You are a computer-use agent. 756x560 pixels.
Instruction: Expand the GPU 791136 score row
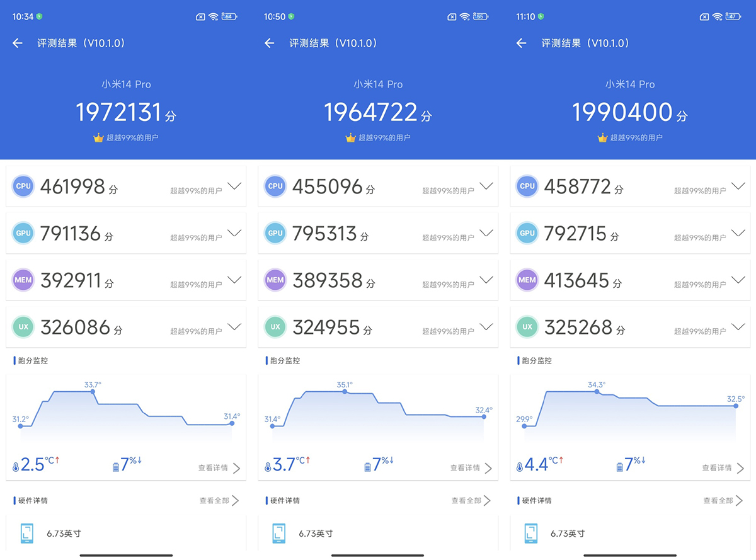coord(234,232)
